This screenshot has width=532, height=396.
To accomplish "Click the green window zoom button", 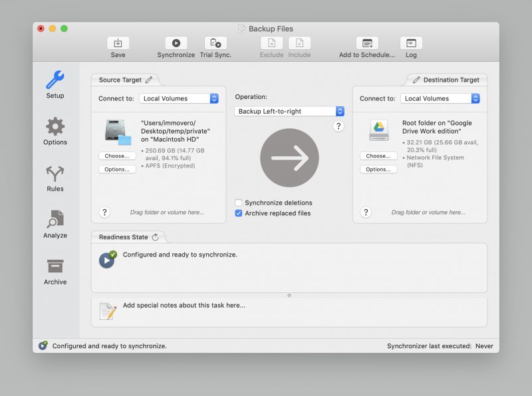I will [64, 29].
